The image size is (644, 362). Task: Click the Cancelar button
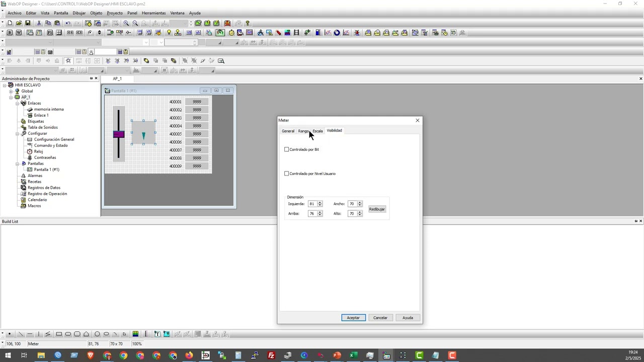380,318
